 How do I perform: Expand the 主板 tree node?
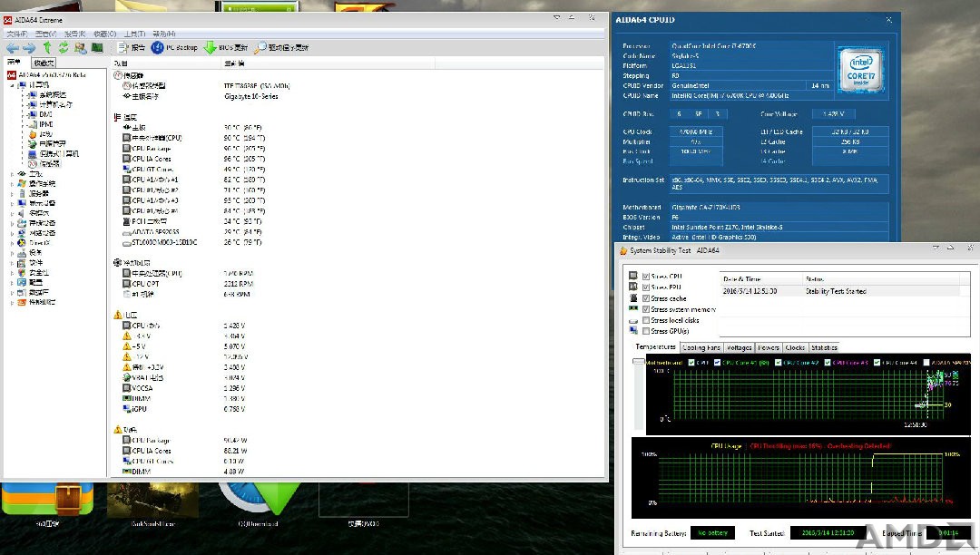pyautogui.click(x=13, y=174)
